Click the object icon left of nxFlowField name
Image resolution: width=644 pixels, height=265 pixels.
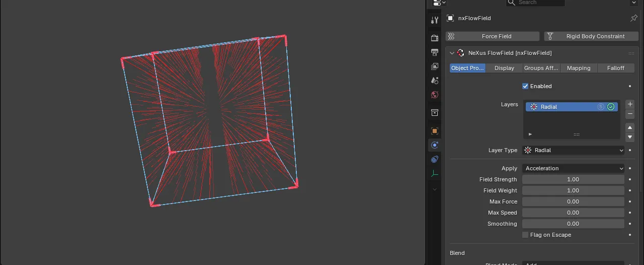pos(450,18)
